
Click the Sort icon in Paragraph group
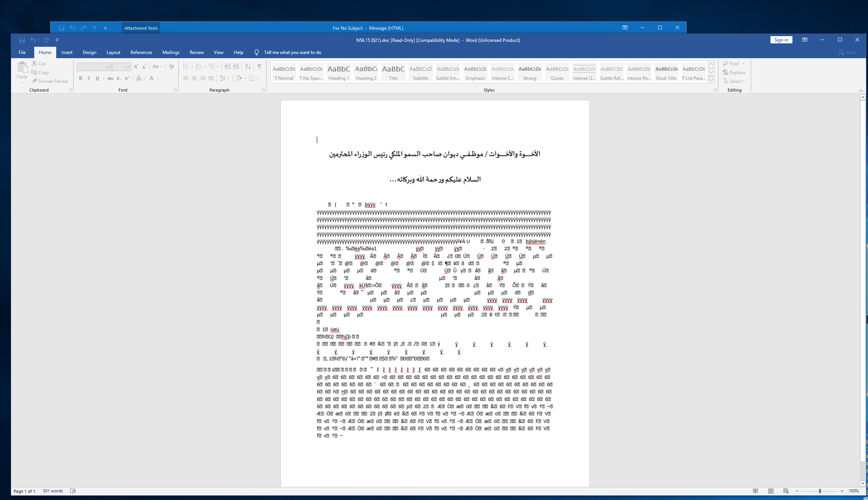coord(248,66)
